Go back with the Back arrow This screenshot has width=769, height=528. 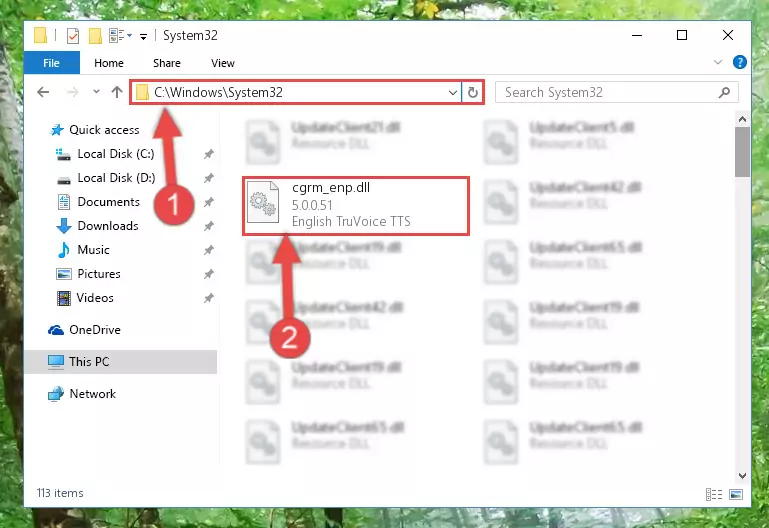pos(43,92)
